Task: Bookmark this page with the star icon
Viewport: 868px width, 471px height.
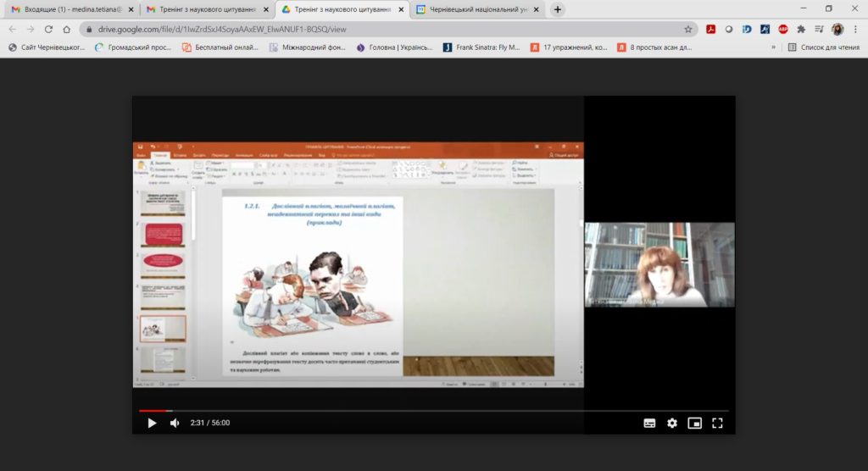Action: (688, 30)
